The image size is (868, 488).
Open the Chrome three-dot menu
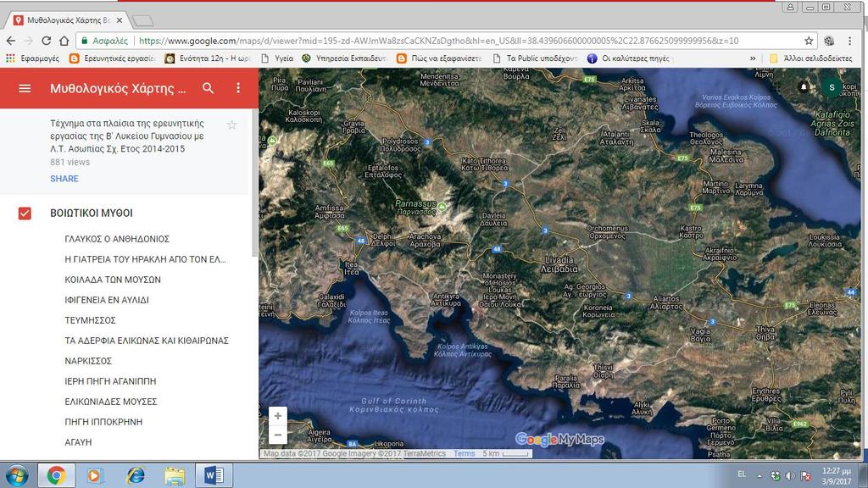pyautogui.click(x=849, y=41)
